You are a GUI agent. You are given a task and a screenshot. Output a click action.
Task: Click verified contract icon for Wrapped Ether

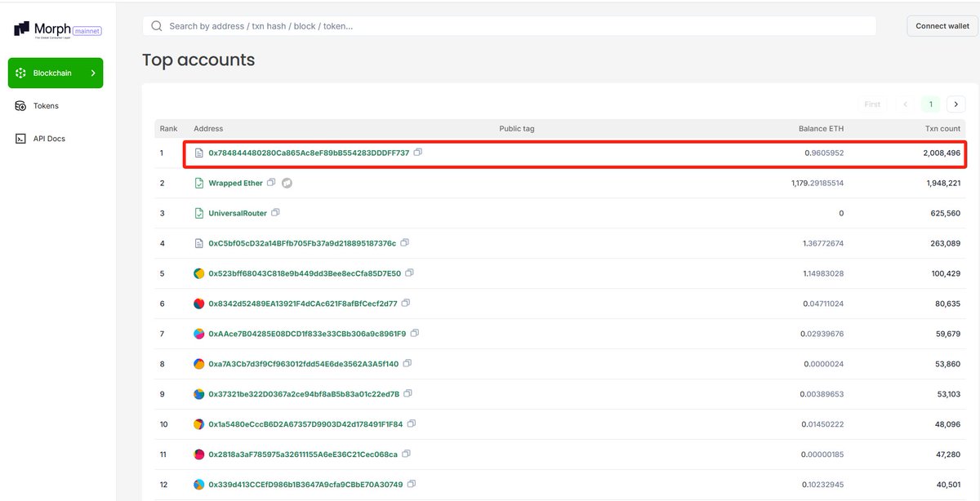coord(198,184)
